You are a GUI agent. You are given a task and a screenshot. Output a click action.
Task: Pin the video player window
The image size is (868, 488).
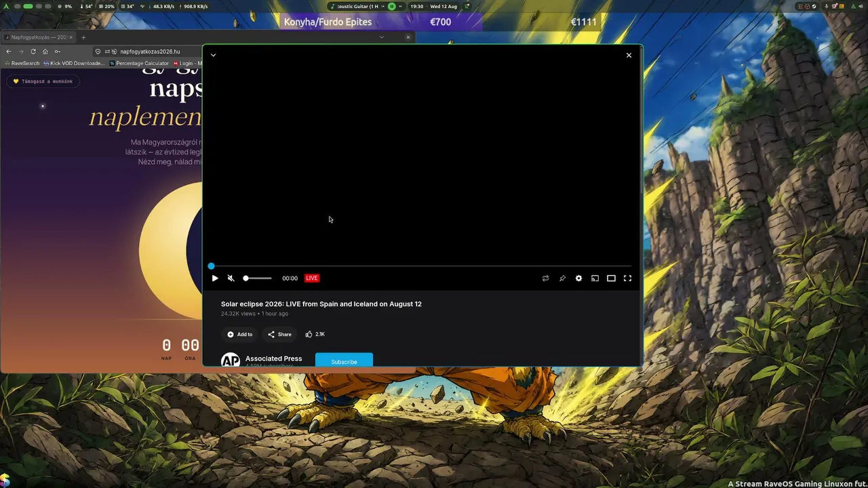coord(562,278)
